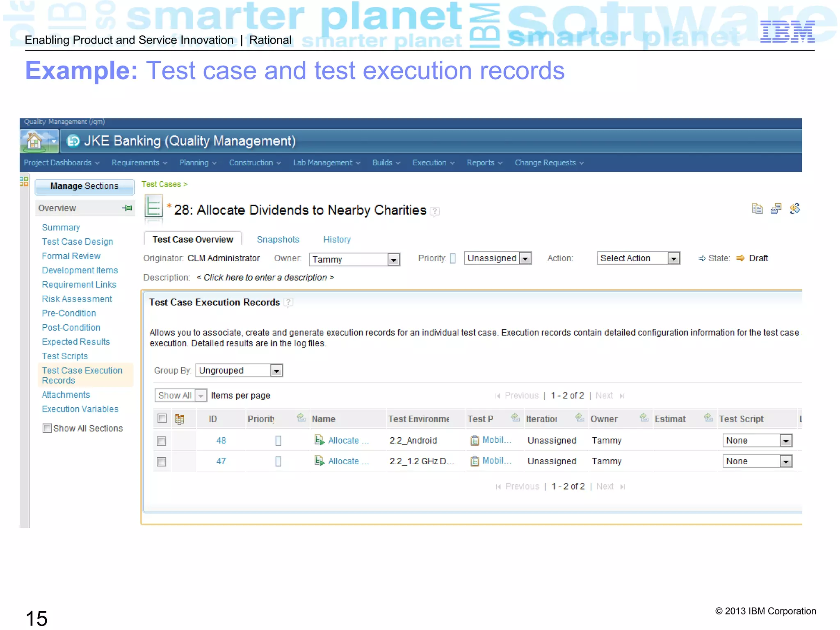
Task: Open Test Script dropdown for record 47
Action: coord(757,462)
